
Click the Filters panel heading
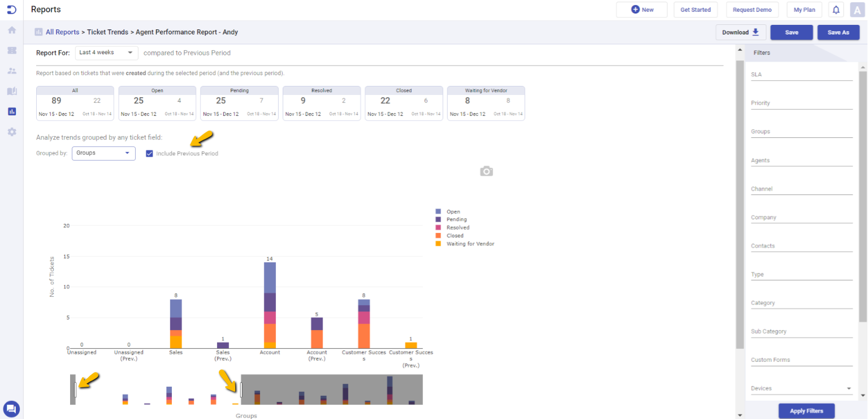[762, 53]
